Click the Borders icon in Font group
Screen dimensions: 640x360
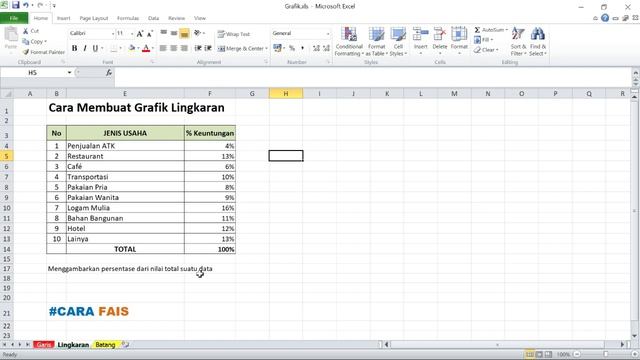[x=114, y=49]
